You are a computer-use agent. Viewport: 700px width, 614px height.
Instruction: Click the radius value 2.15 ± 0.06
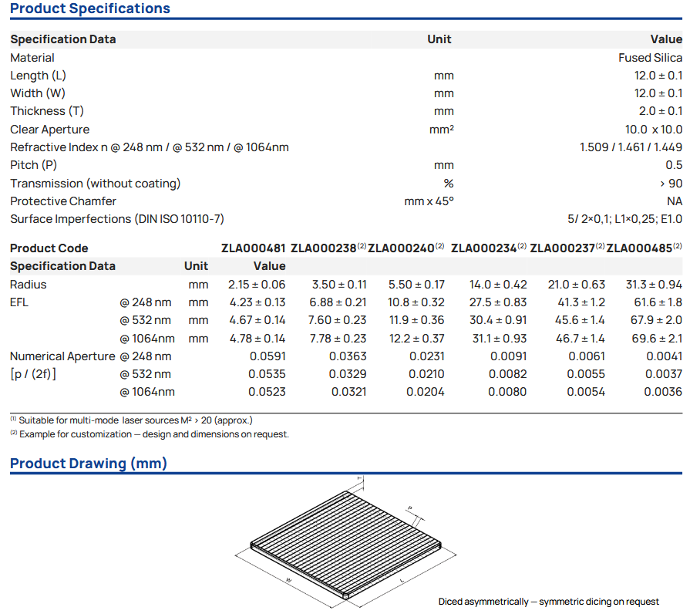click(257, 285)
